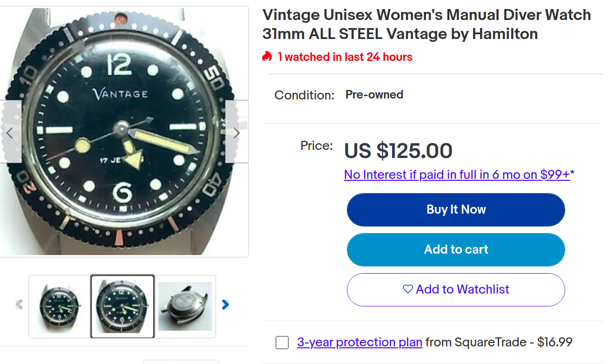The width and height of the screenshot is (609, 364).
Task: Add the watch to cart
Action: click(x=456, y=249)
